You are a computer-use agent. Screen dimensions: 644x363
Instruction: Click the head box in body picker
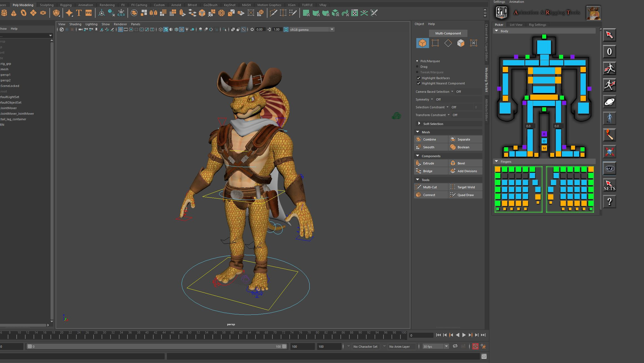pyautogui.click(x=544, y=47)
